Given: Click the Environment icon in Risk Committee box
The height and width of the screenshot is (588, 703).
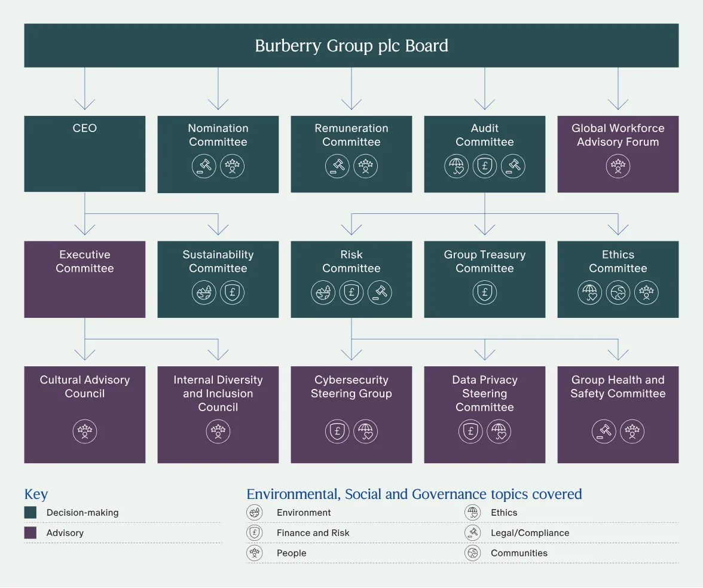Looking at the screenshot, I should (x=323, y=292).
